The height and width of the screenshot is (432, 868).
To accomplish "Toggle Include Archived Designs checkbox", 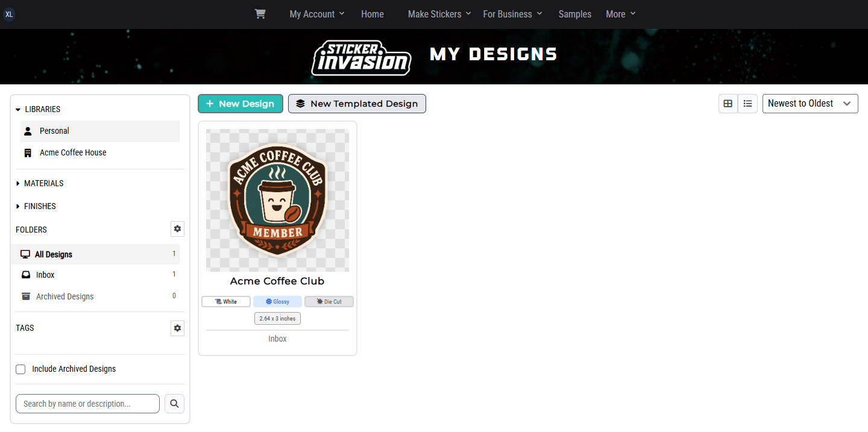I will tap(20, 369).
